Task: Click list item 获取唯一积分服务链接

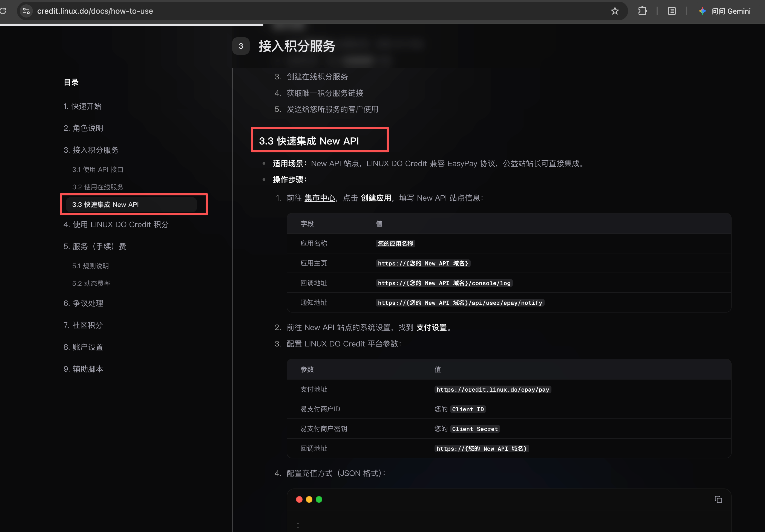Action: (x=325, y=93)
